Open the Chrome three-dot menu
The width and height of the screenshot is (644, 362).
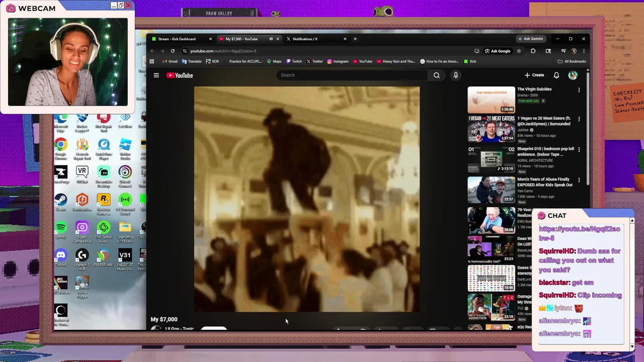(584, 51)
